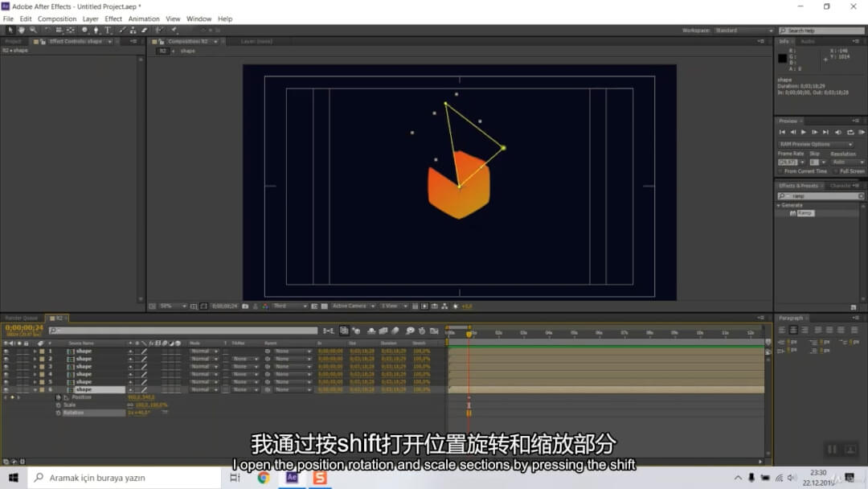Apply the Ramp effect preset

805,213
